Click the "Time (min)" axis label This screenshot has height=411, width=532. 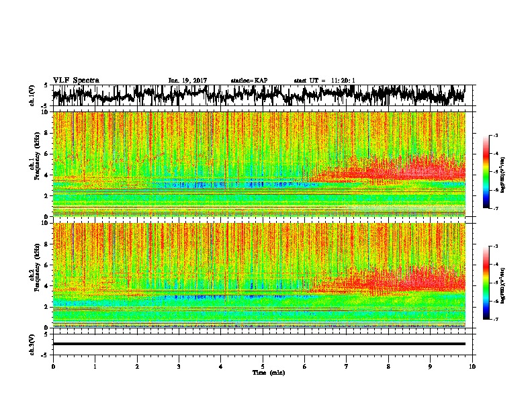point(269,373)
